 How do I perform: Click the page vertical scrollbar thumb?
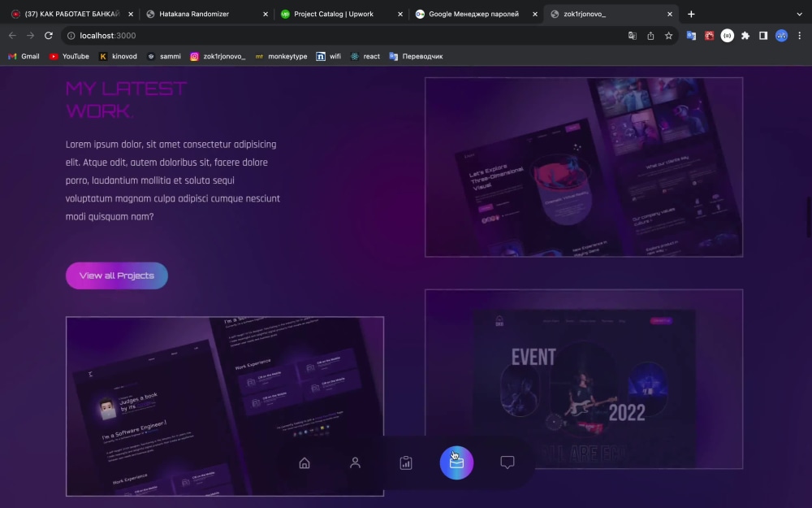[808, 217]
